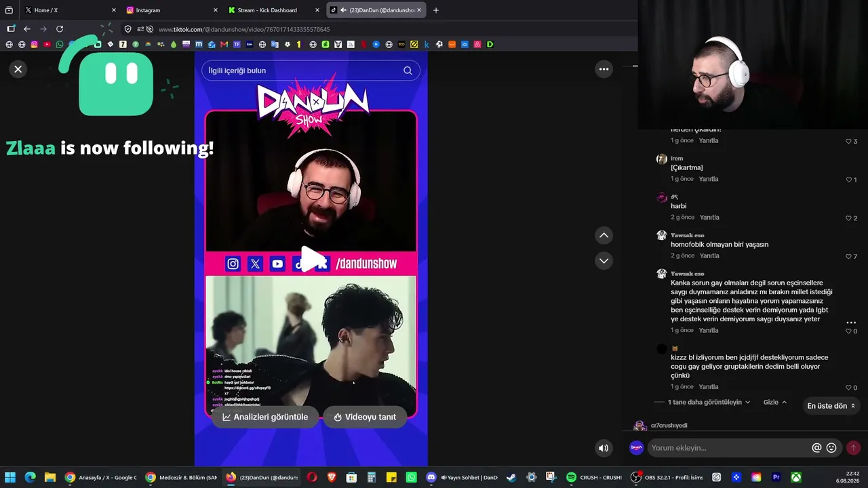
Task: Open the YouTube bookmark in bookmarks bar
Action: coord(47,45)
